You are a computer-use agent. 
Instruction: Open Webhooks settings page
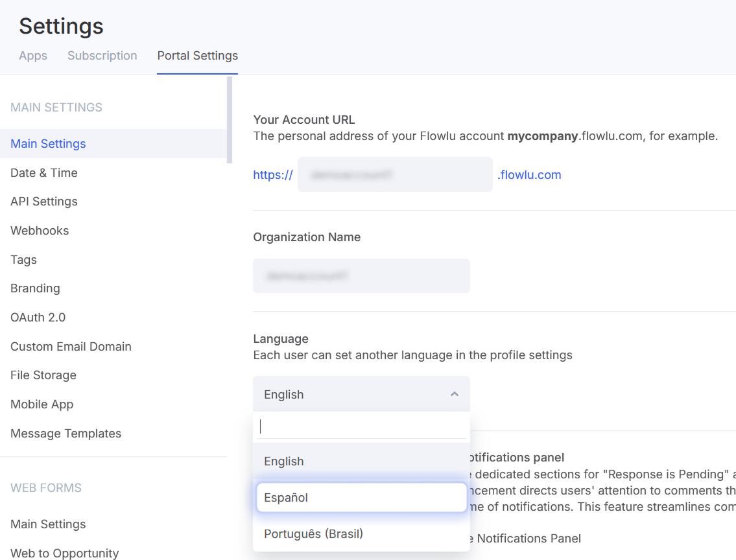click(x=40, y=231)
